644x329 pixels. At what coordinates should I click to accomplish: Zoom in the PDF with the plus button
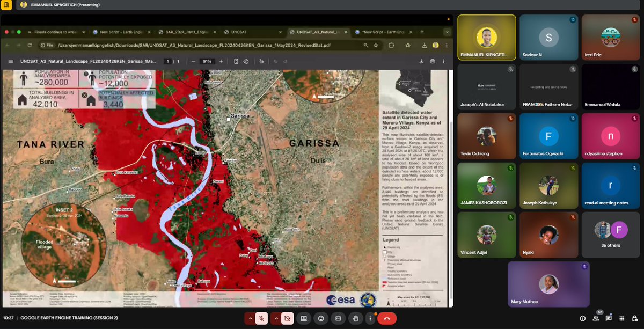point(221,61)
